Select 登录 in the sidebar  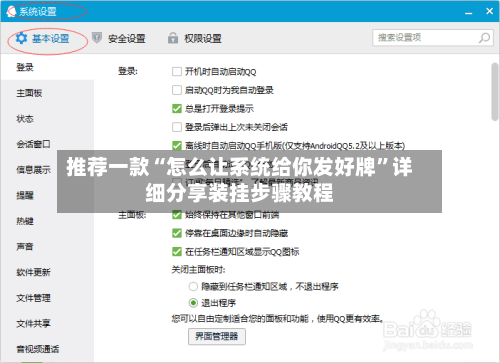tap(47, 67)
